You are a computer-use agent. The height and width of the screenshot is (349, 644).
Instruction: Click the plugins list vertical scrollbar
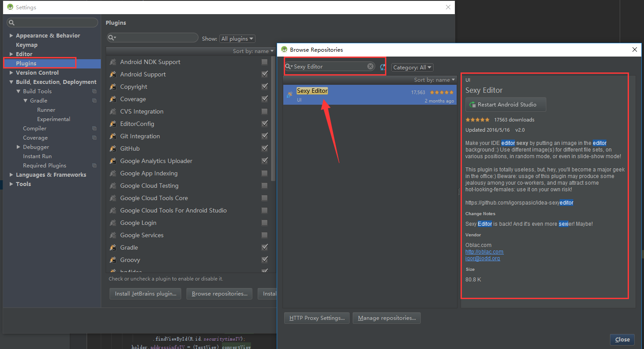tap(273, 119)
